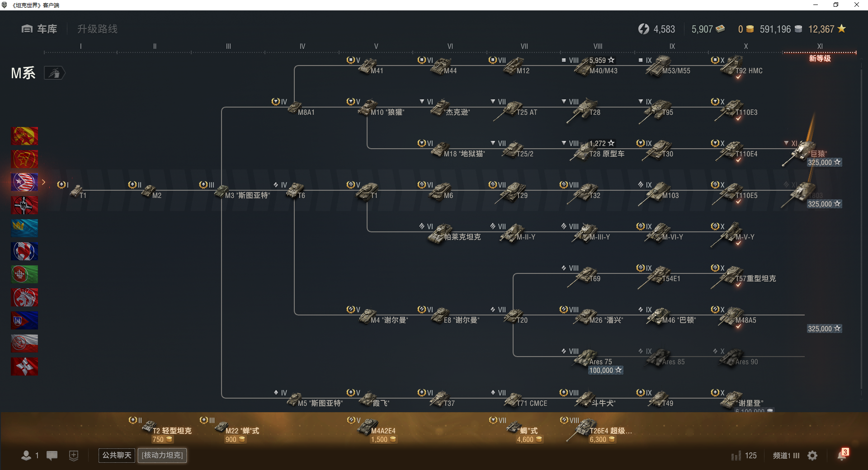Click the credits balance 591,196
The width and height of the screenshot is (868, 470).
(x=781, y=29)
